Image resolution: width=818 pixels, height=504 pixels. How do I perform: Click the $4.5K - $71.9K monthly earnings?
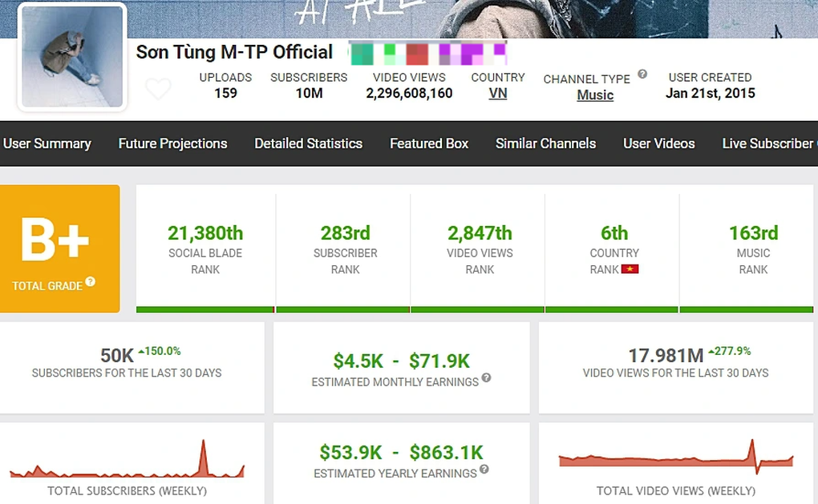coord(402,361)
